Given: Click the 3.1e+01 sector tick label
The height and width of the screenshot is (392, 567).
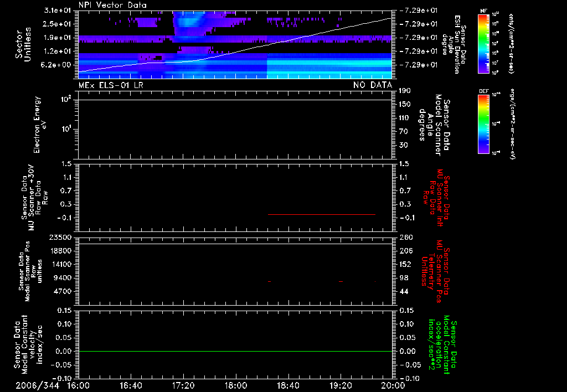Looking at the screenshot, I should pyautogui.click(x=58, y=10).
